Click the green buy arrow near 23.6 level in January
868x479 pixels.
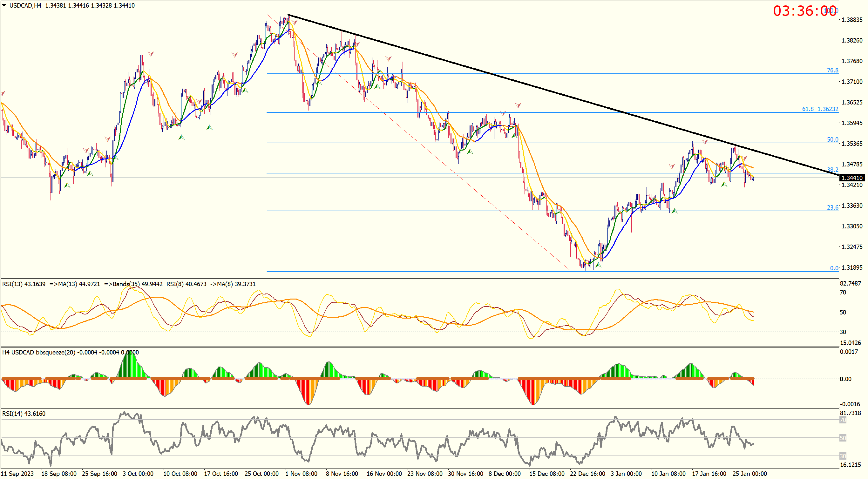click(x=674, y=211)
